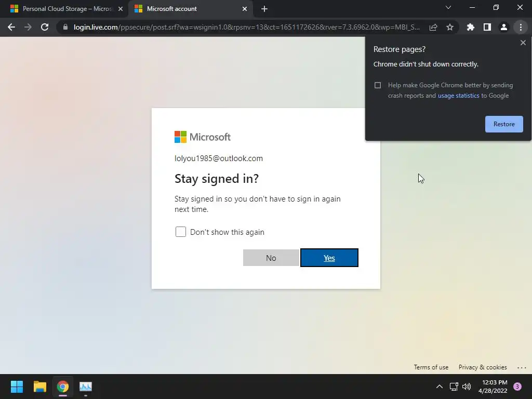Image resolution: width=532 pixels, height=399 pixels.
Task: Open File Explorer from taskbar
Action: tap(39, 387)
